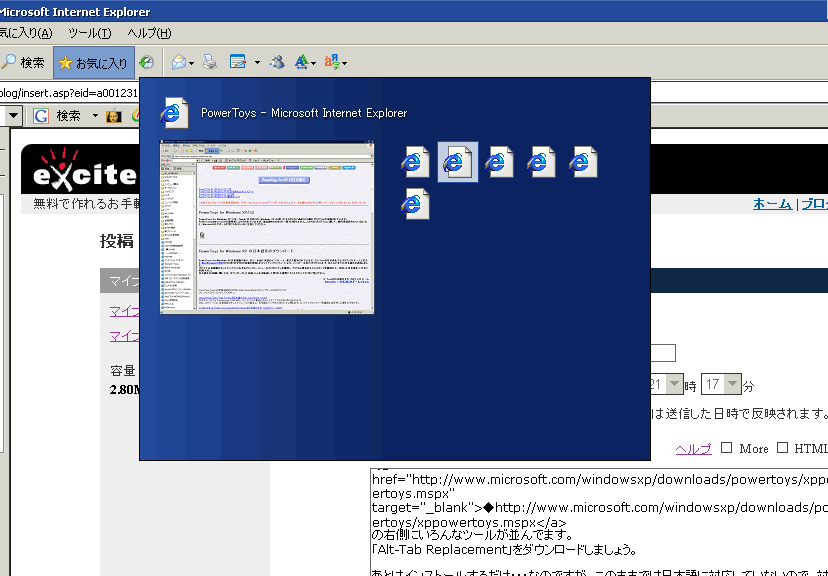This screenshot has width=828, height=576.
Task: Click the PowerToys window preview thumbnail
Action: [x=267, y=228]
